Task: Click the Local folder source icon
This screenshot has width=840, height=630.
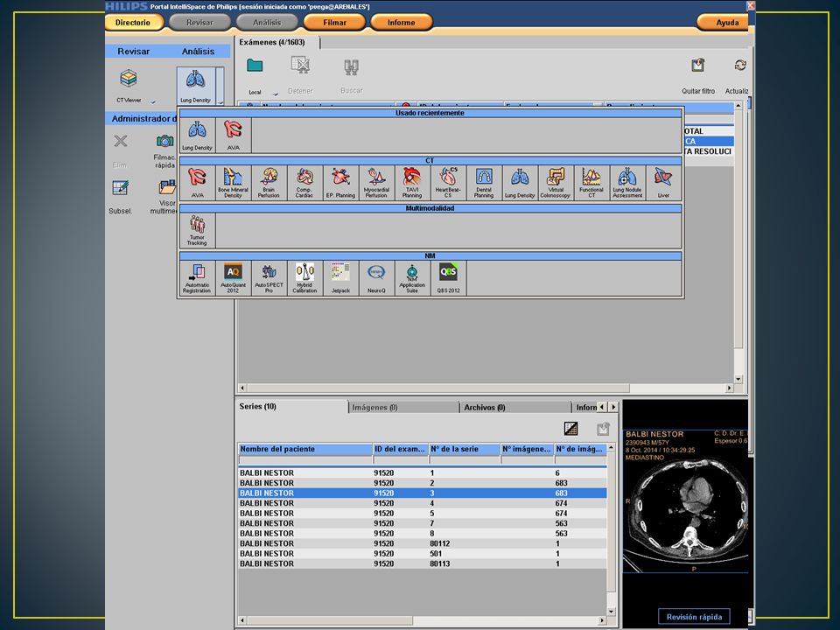Action: point(255,66)
